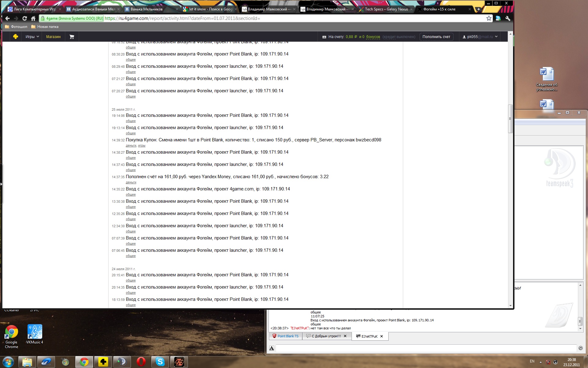
Task: Click the игры tag under coupon purchase
Action: pos(141,145)
